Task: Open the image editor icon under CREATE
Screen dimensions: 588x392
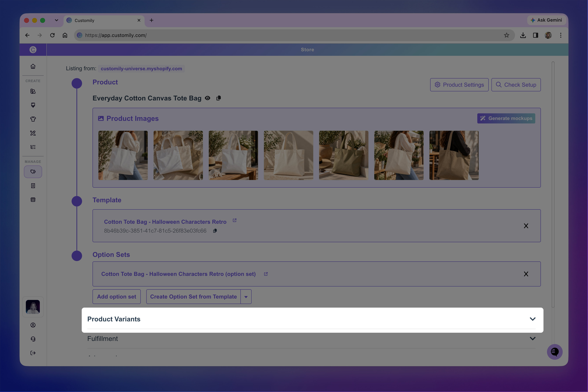Action: pyautogui.click(x=33, y=91)
